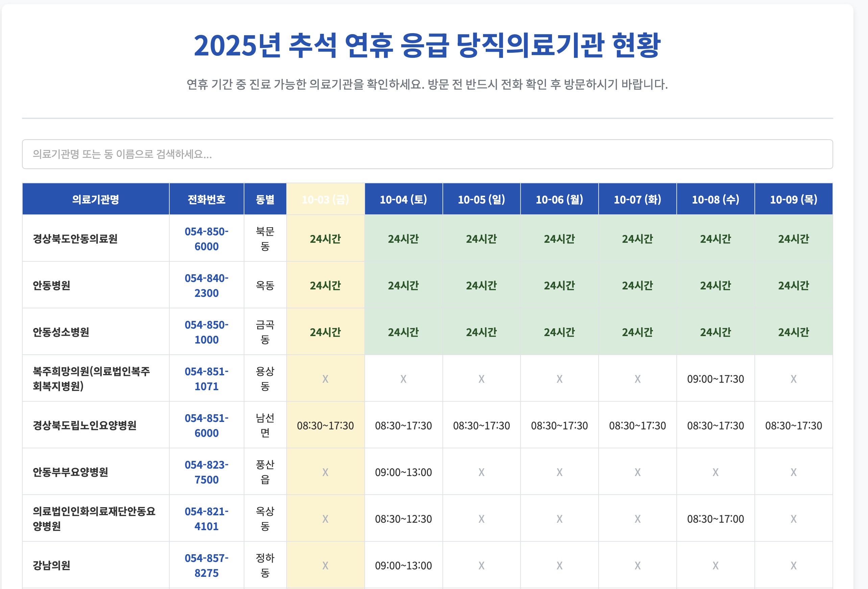The image size is (868, 589).
Task: Click 안동성소병원 phone link 054-850-1000
Action: [206, 332]
